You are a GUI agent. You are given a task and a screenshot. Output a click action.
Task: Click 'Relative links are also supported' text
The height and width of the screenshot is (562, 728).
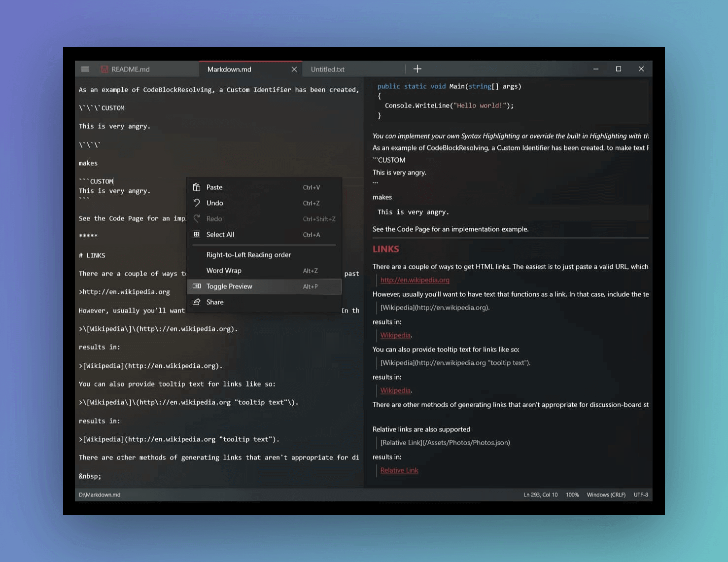421,429
